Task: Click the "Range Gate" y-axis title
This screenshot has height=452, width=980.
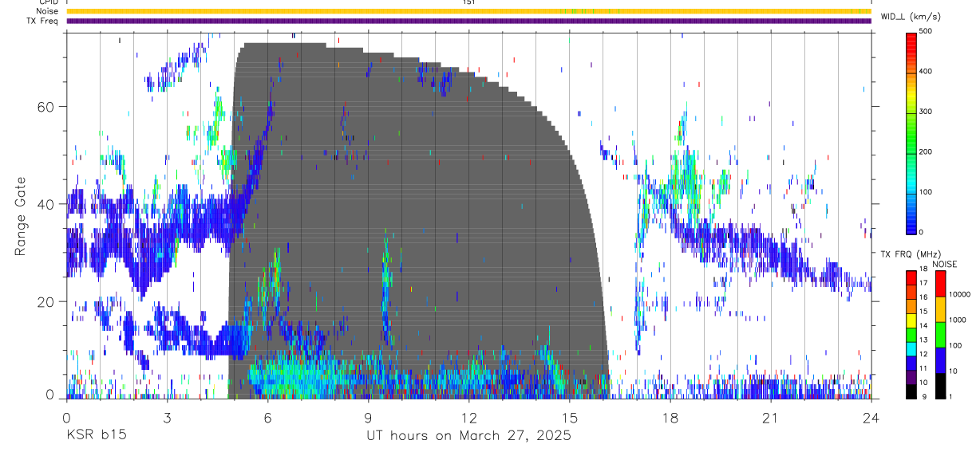Action: tap(20, 217)
